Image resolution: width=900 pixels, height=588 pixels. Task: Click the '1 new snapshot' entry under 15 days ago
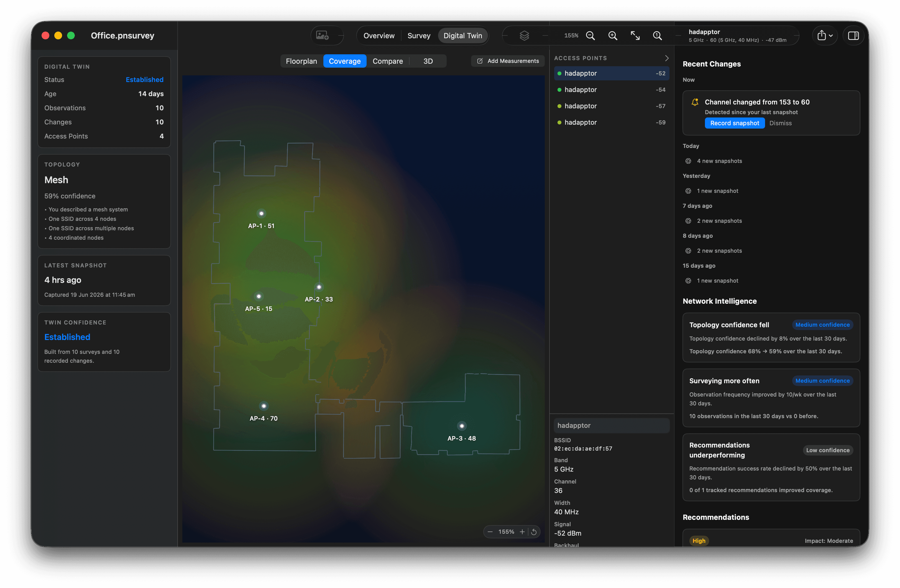pos(717,281)
